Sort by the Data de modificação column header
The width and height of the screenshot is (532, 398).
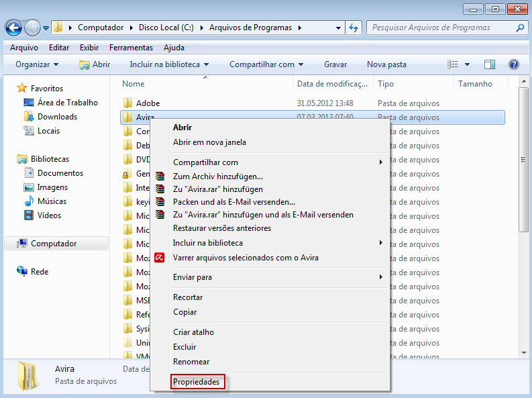332,83
